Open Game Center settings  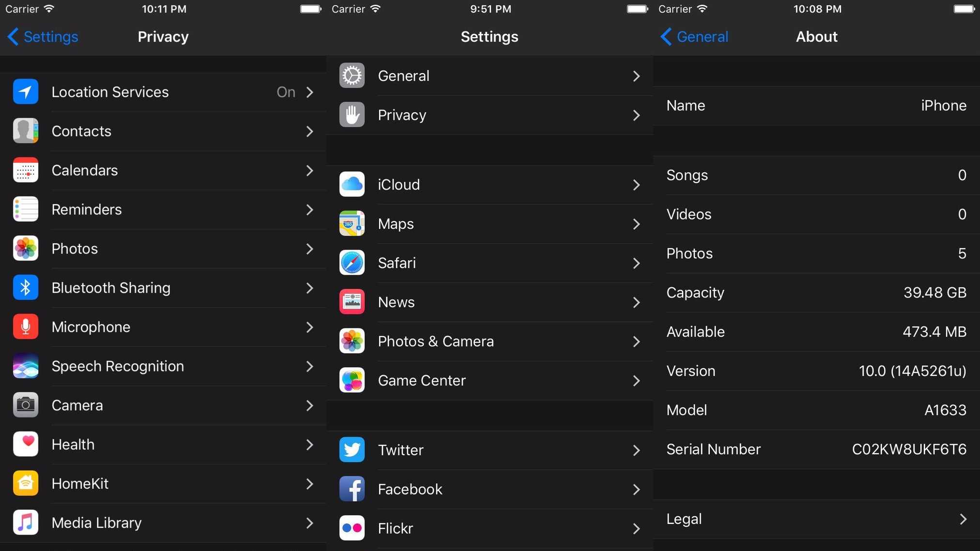coord(490,380)
